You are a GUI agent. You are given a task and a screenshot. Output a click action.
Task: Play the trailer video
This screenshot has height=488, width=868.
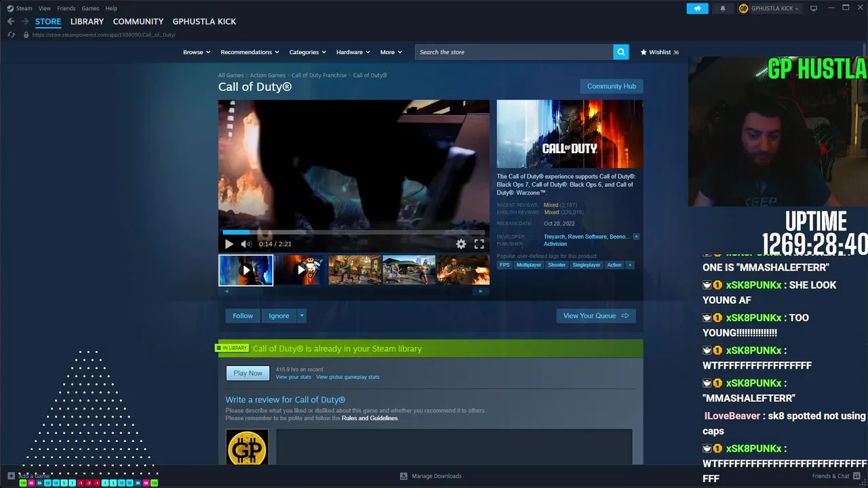[229, 244]
